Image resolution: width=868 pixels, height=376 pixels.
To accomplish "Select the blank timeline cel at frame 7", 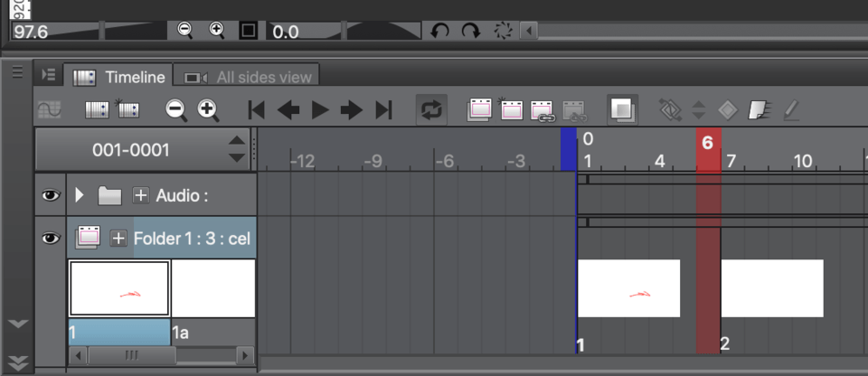I will point(772,288).
